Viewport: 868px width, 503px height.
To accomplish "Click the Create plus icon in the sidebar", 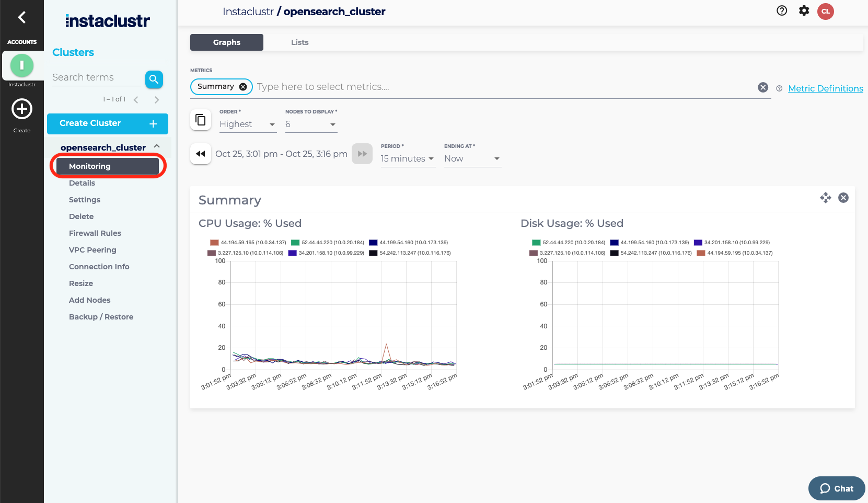I will [x=22, y=109].
